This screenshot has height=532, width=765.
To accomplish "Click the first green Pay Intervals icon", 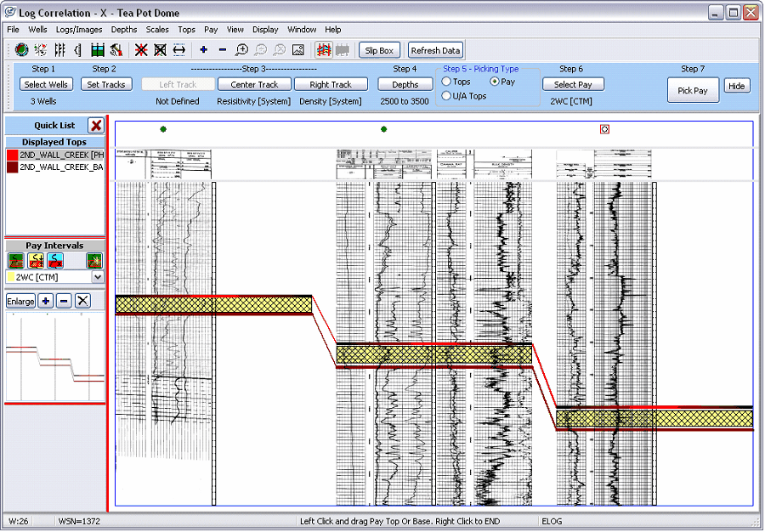I will (15, 260).
